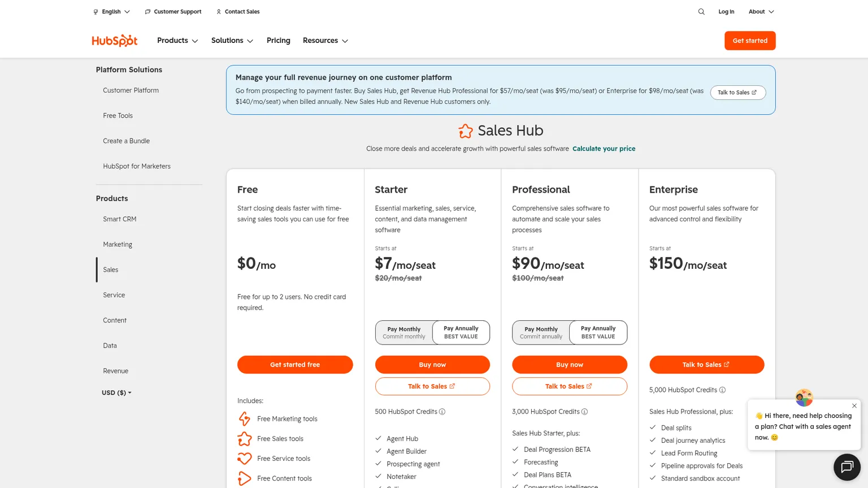Select Pay Annually for Starter plan

pos(461,332)
